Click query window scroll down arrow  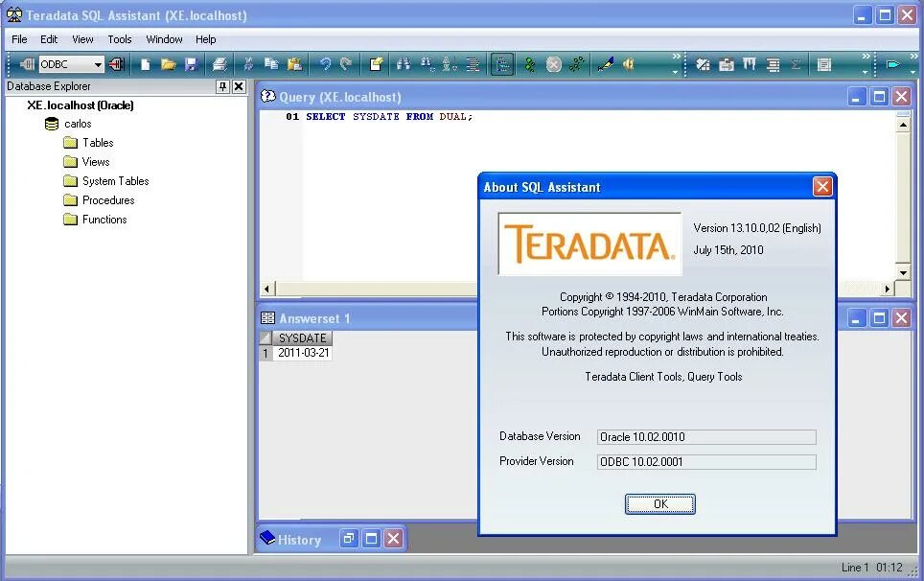coord(903,272)
